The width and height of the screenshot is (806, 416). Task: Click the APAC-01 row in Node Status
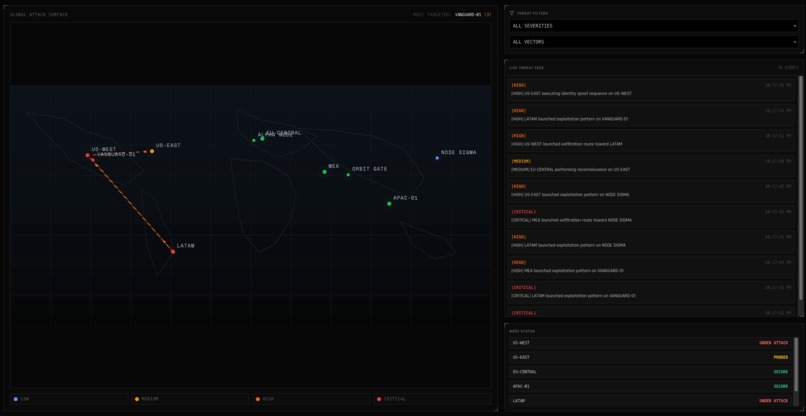[x=651, y=386]
